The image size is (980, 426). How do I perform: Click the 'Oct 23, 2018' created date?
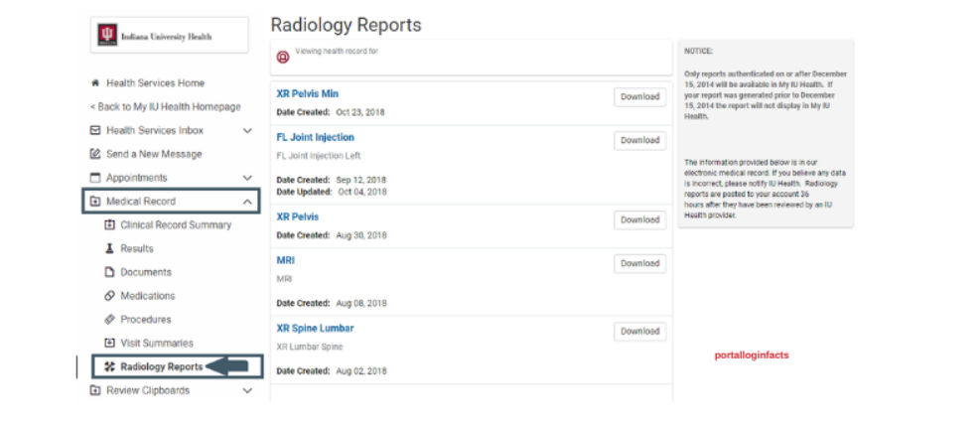(x=360, y=112)
